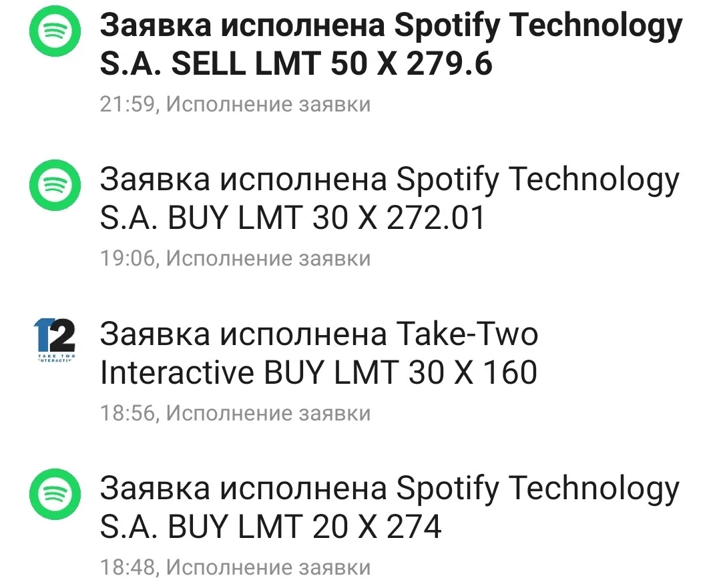Select the 18:48 timestamp
Image resolution: width=721 pixels, height=588 pixels.
click(128, 567)
